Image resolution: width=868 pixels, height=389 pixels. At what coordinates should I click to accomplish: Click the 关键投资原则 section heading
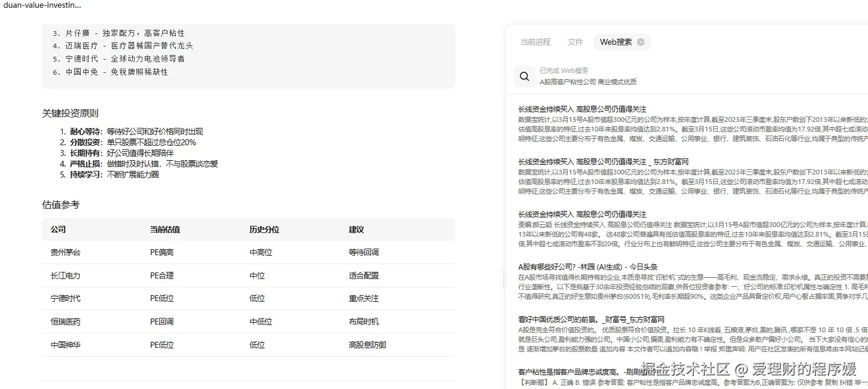tap(69, 112)
